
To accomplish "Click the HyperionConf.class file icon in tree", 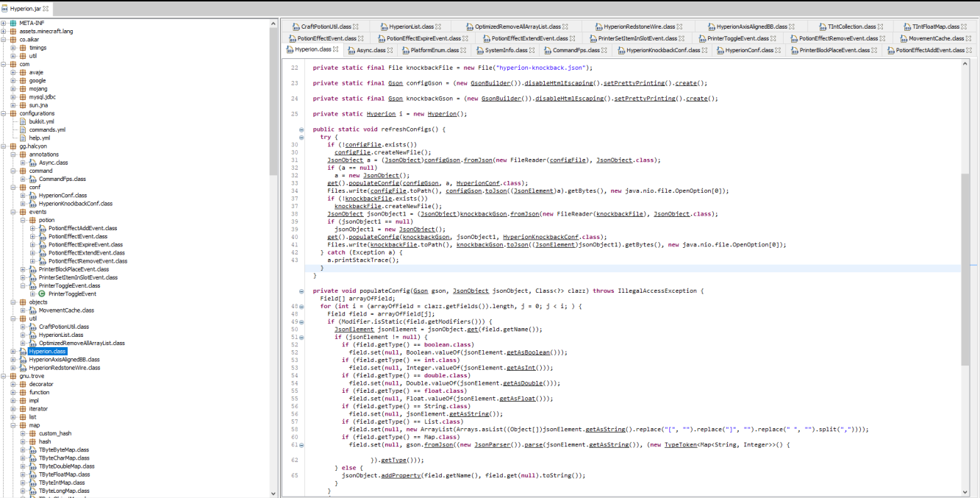I will click(33, 195).
